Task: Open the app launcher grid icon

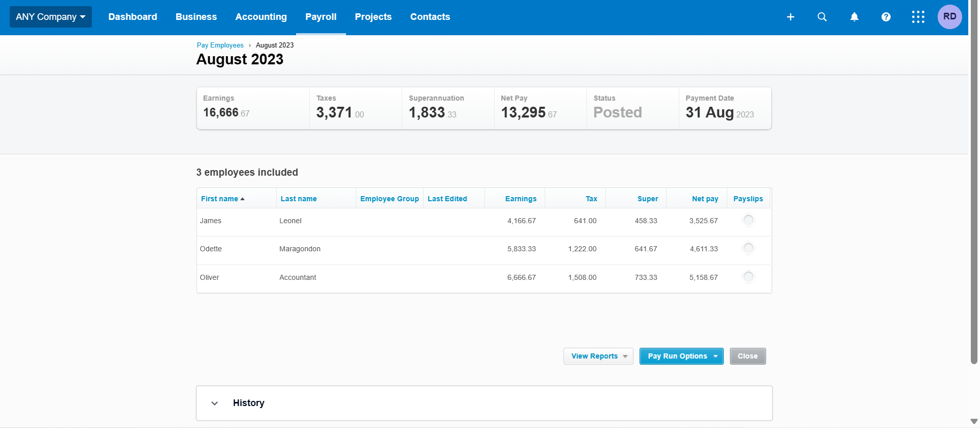Action: point(918,17)
